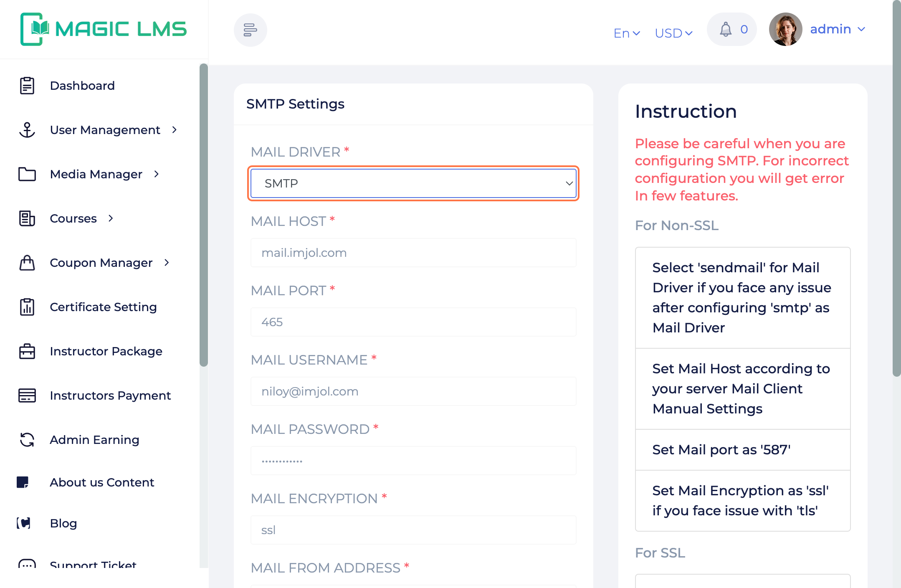
Task: Open Instructors Payment in the sidebar
Action: pos(110,395)
